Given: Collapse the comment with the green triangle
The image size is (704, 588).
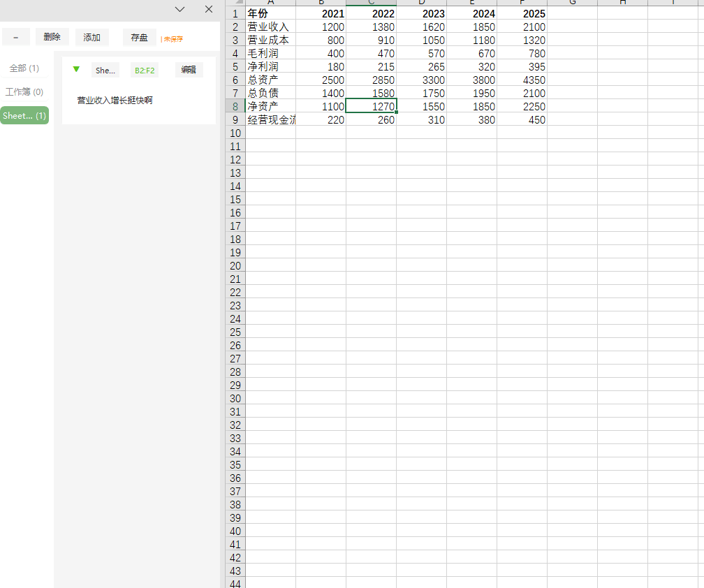Looking at the screenshot, I should click(76, 69).
